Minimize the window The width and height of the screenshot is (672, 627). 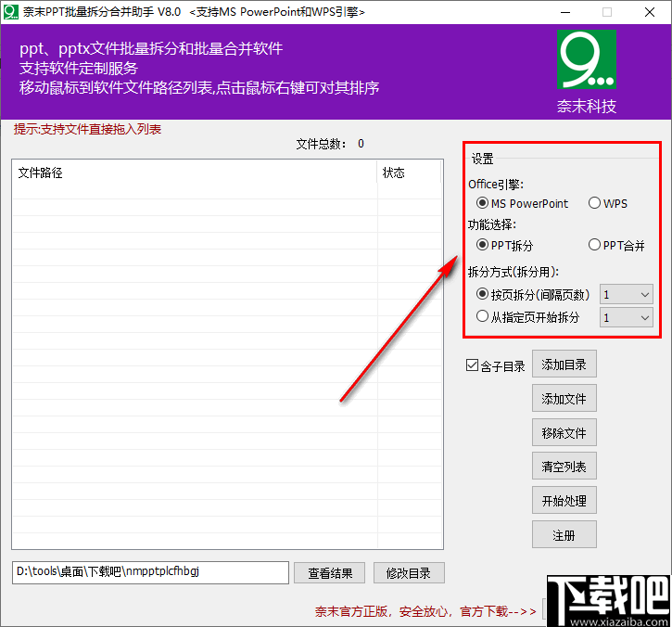click(565, 12)
